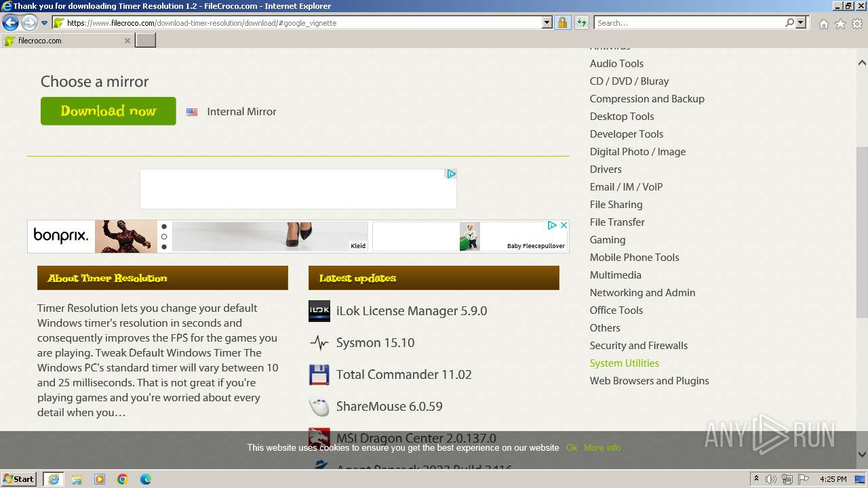868x488 pixels.
Task: Open Sysmon 15.10 link
Action: (375, 343)
